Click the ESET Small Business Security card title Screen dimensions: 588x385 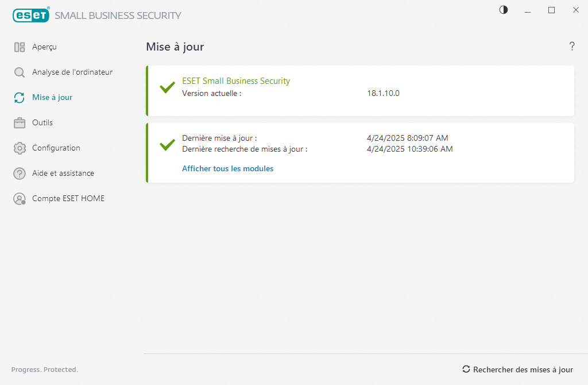point(236,81)
